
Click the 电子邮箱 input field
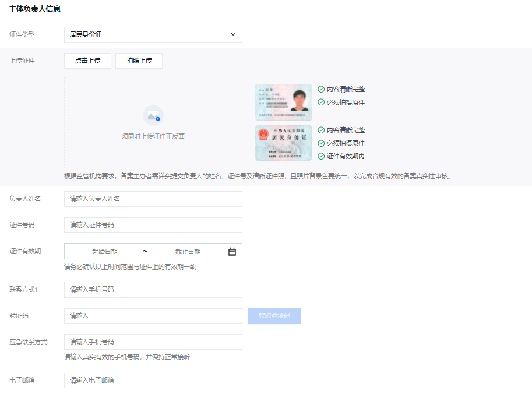tap(153, 380)
